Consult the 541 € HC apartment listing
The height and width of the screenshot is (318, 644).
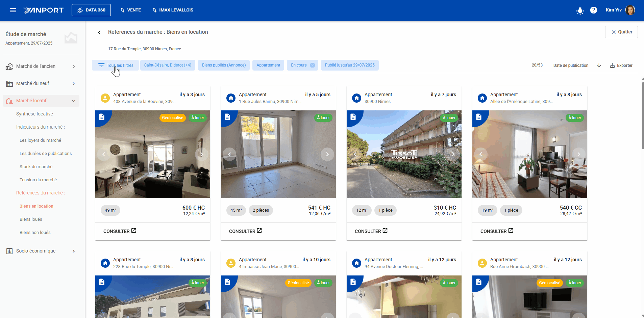click(245, 231)
